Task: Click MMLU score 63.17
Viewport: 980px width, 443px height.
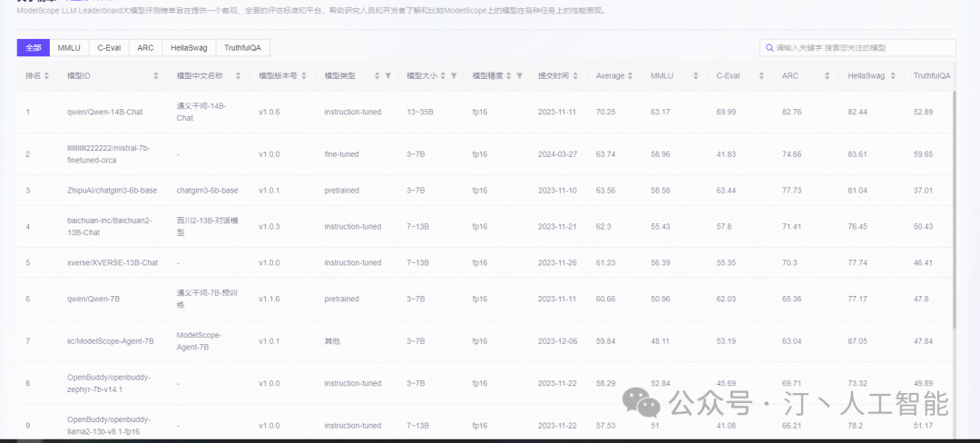Action: [x=661, y=112]
